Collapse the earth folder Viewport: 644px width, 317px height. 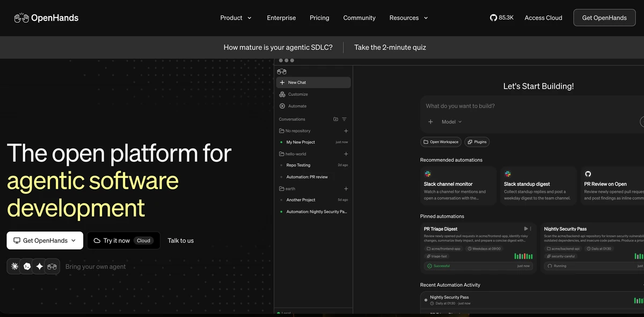pyautogui.click(x=287, y=189)
